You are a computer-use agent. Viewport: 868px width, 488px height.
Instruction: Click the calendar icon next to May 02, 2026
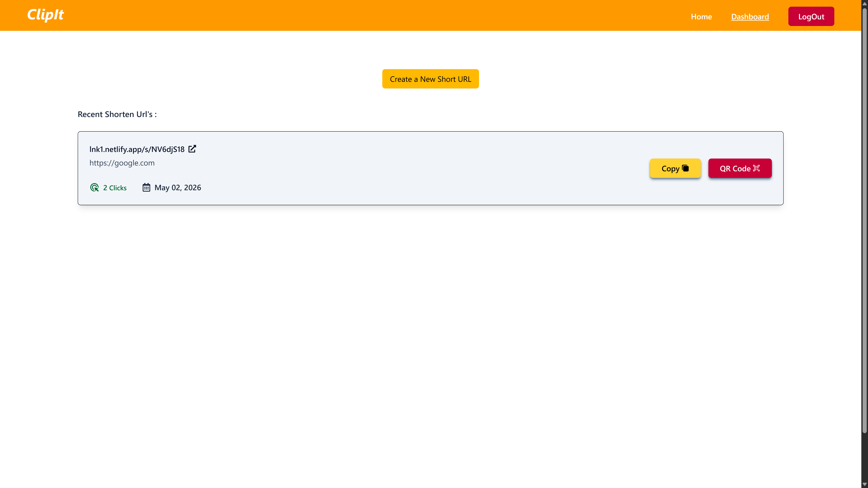[x=146, y=188]
